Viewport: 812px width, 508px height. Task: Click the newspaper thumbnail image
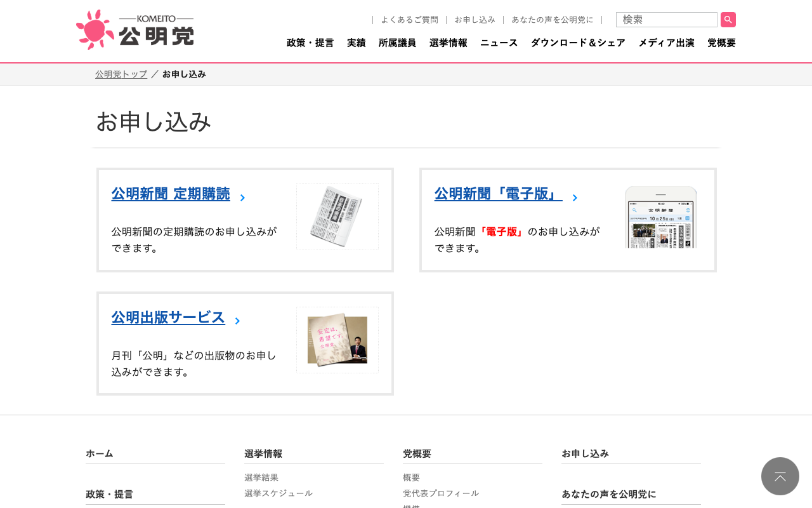(x=337, y=217)
